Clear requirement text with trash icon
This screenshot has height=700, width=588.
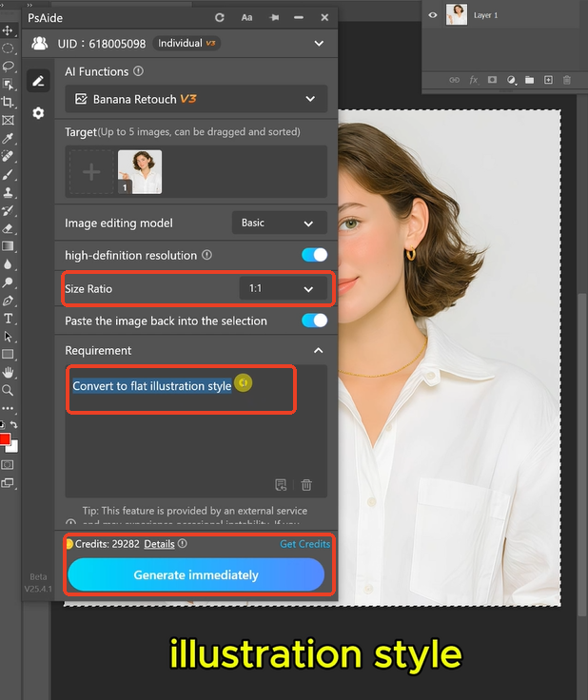point(306,484)
